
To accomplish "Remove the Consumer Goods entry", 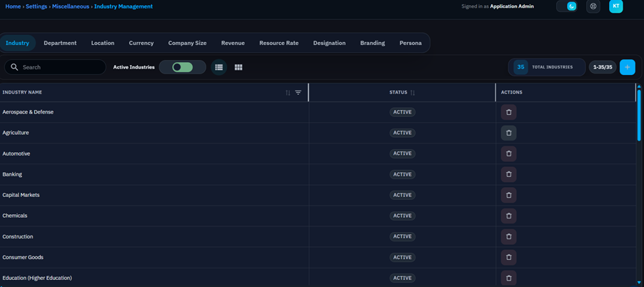I will point(508,258).
